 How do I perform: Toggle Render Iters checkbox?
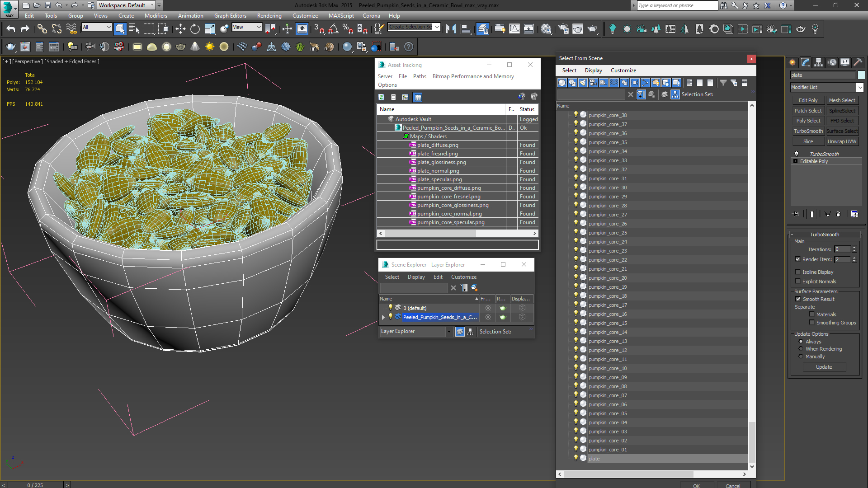[798, 259]
